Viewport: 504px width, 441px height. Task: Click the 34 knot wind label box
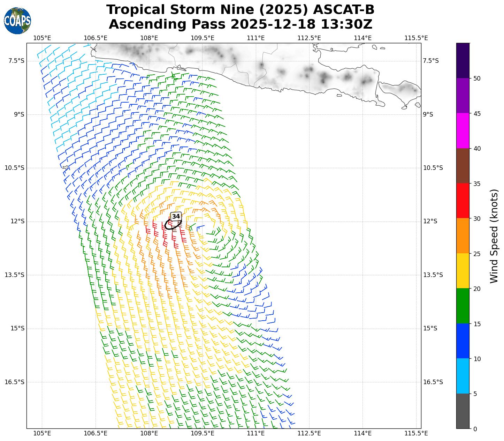[x=176, y=216]
